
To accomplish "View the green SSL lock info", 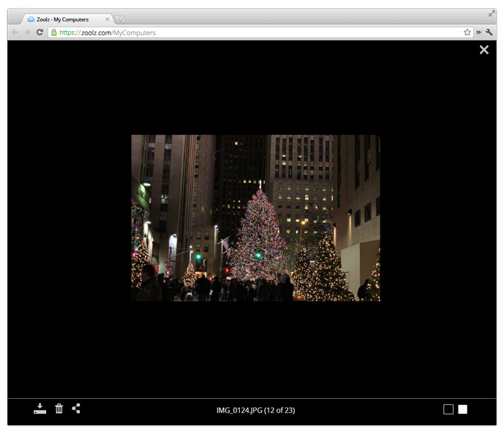I will click(54, 32).
